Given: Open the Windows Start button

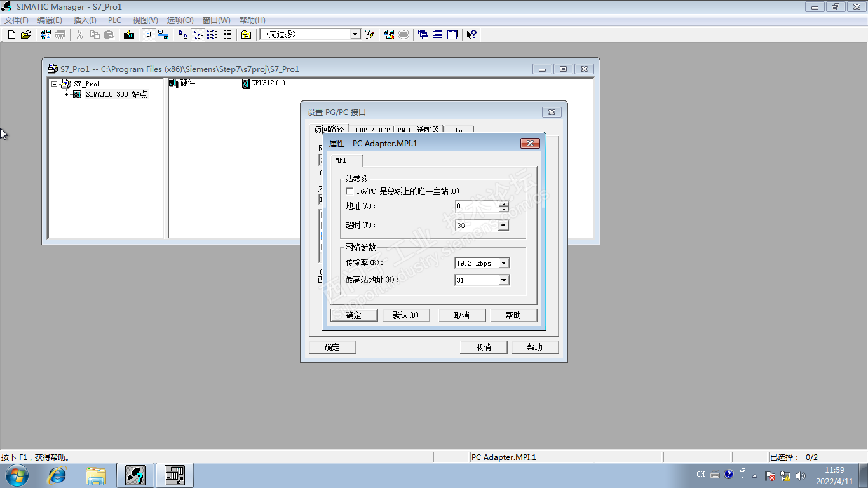Looking at the screenshot, I should [16, 475].
